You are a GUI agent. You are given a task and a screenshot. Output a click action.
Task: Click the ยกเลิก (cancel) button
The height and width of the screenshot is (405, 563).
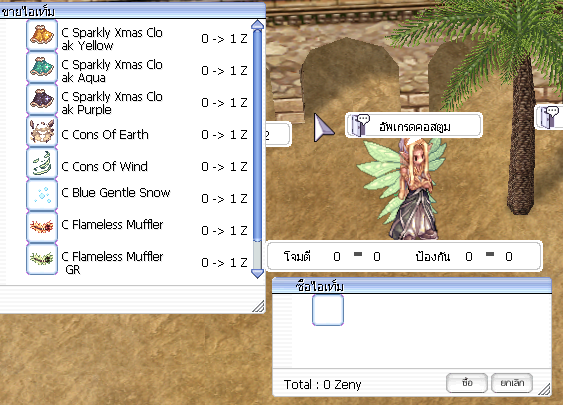click(x=512, y=383)
